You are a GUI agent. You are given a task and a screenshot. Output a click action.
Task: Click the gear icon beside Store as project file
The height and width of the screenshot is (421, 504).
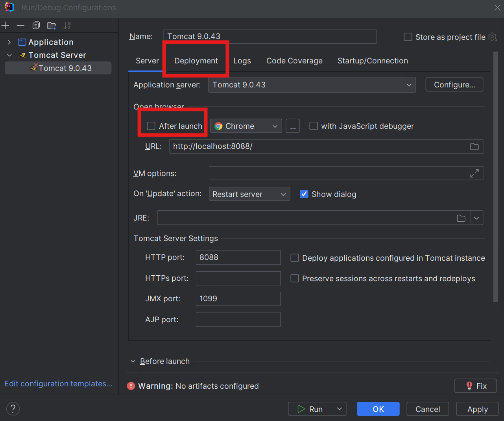493,37
